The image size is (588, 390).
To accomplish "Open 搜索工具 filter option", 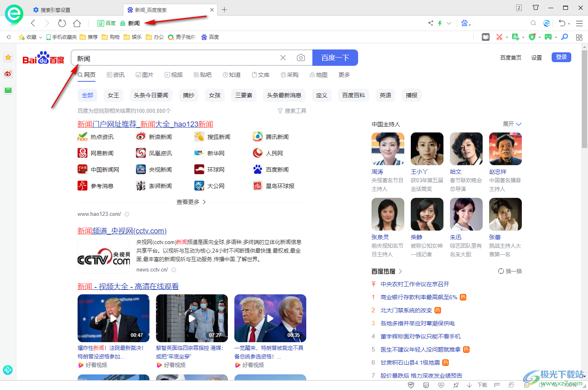I will point(292,111).
